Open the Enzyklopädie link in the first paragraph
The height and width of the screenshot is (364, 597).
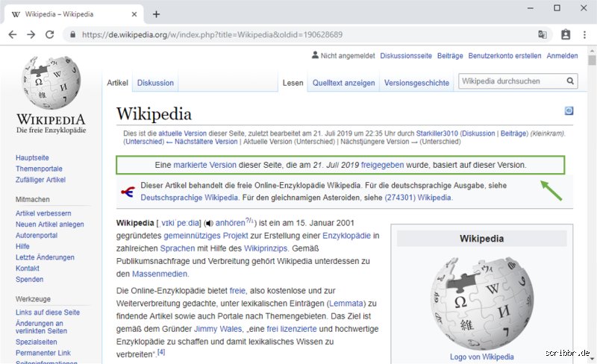pos(346,236)
